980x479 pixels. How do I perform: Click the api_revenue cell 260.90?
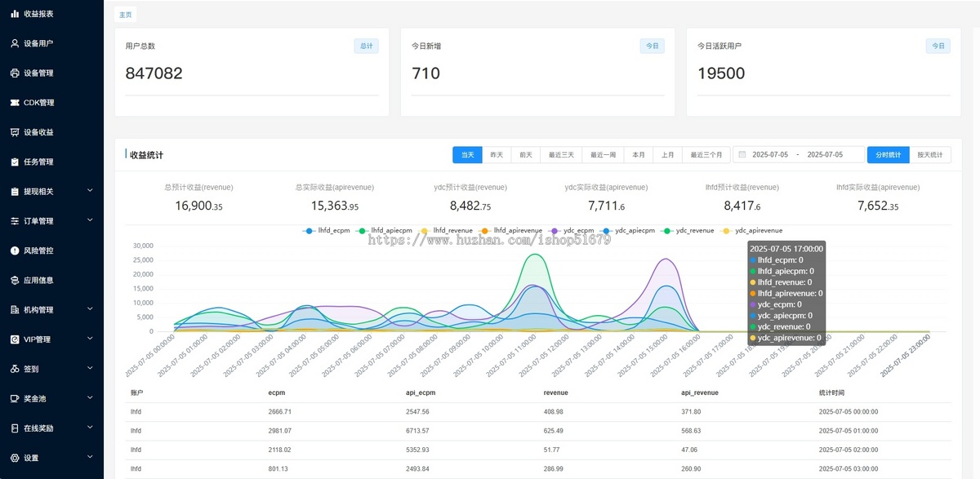[693, 468]
